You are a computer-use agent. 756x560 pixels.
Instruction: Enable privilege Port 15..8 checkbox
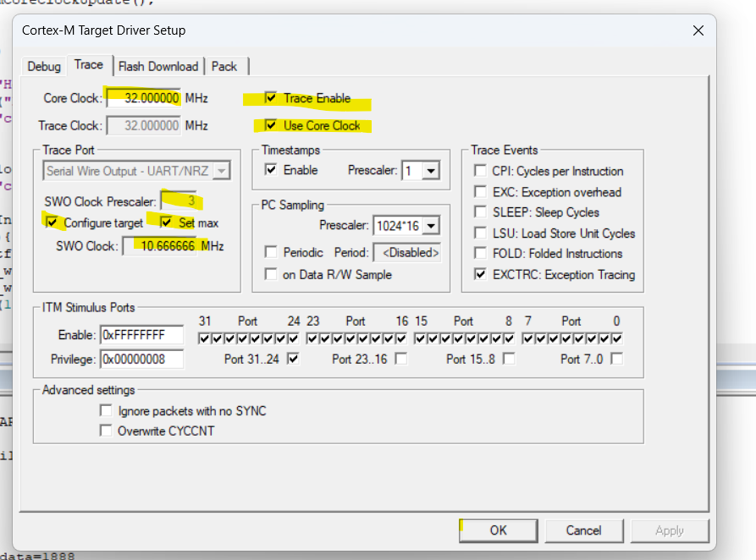pyautogui.click(x=509, y=359)
